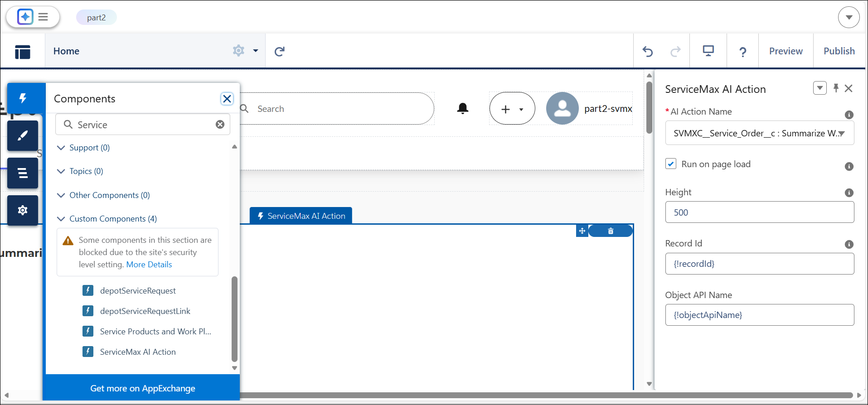This screenshot has height=405, width=868.
Task: Open the help question mark
Action: (742, 52)
